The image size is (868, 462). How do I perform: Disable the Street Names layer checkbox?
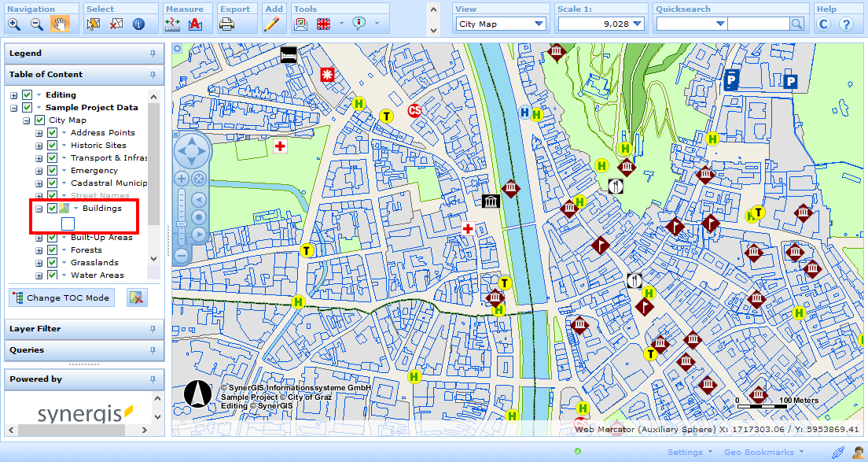click(51, 195)
